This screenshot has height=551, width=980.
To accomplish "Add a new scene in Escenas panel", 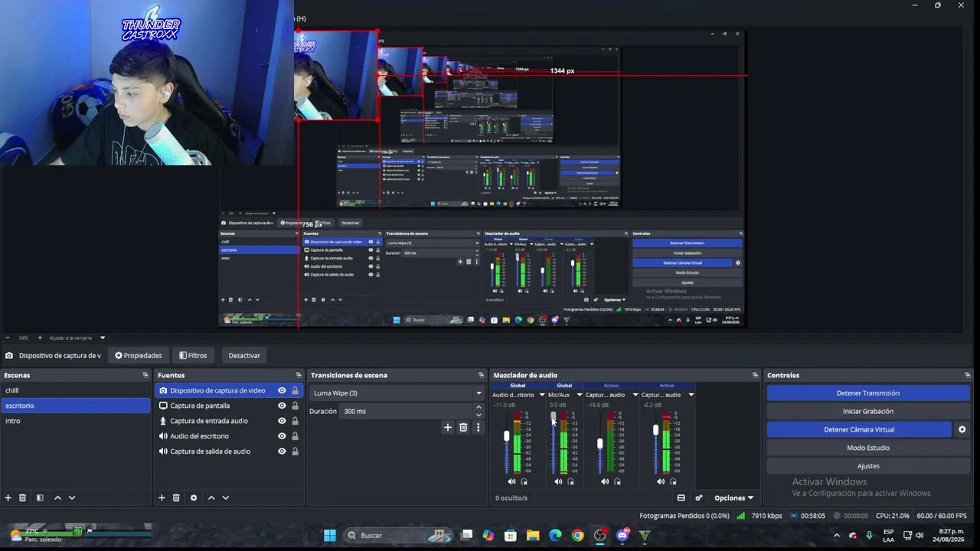I will tap(8, 497).
